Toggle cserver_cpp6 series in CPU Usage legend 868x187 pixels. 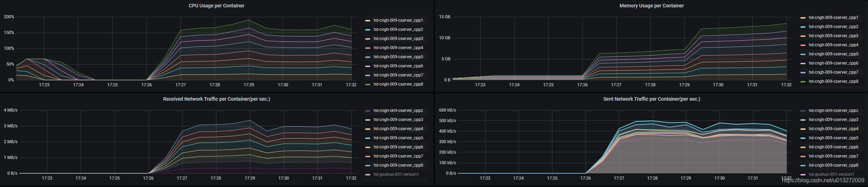(398, 66)
